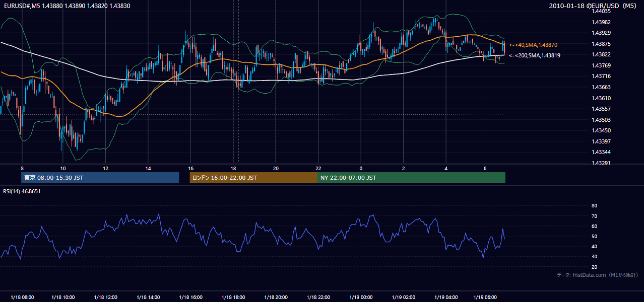Click the RSI(14) 46.8651 indicator label
Image resolution: width=644 pixels, height=302 pixels.
tap(22, 191)
